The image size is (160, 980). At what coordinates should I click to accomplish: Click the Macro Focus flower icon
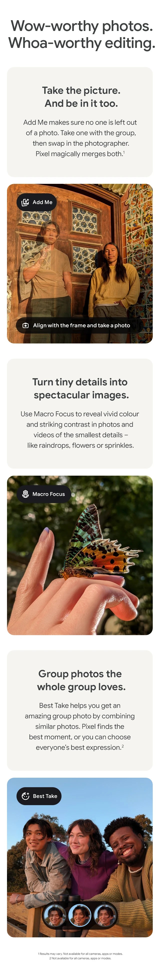coord(25,494)
